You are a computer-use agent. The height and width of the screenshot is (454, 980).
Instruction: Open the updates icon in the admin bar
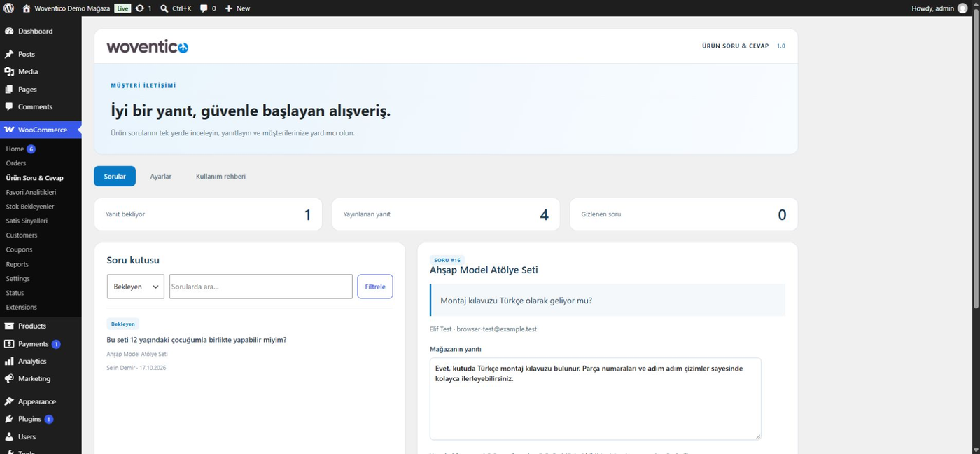140,8
